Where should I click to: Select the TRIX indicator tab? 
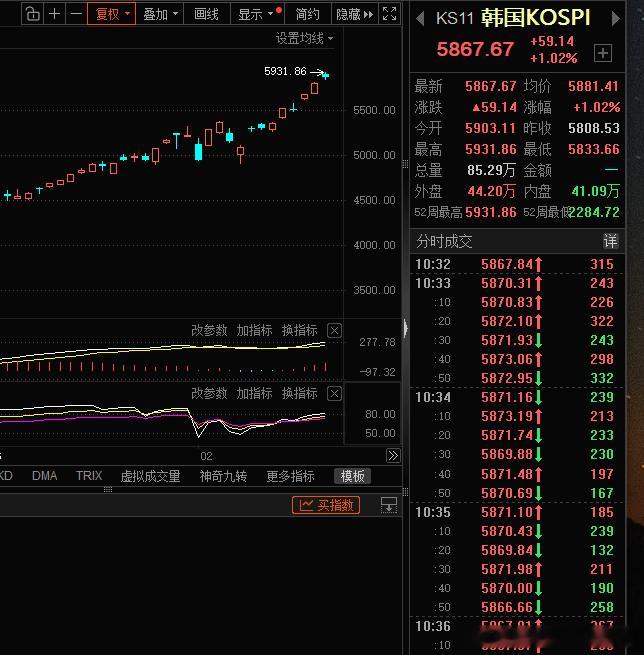pos(89,476)
